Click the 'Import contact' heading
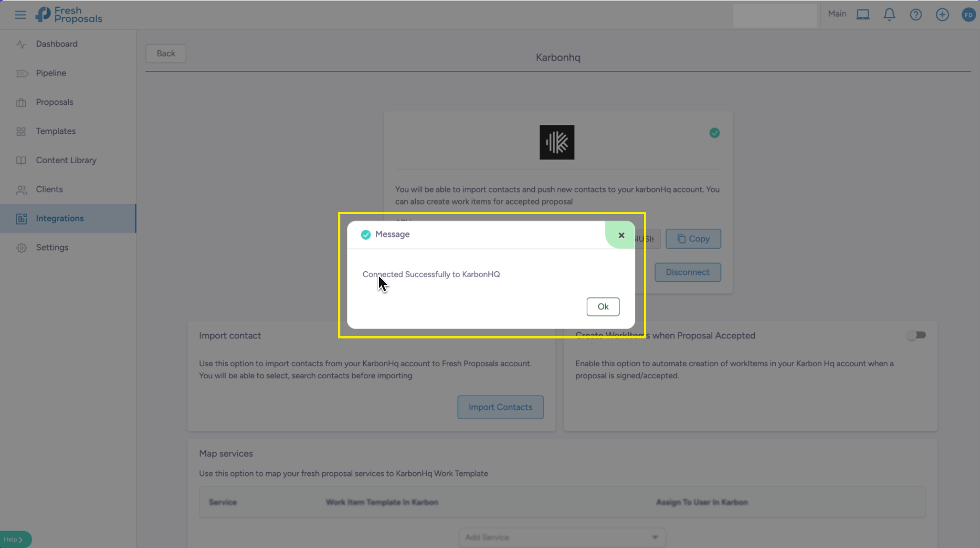980x548 pixels. (230, 336)
